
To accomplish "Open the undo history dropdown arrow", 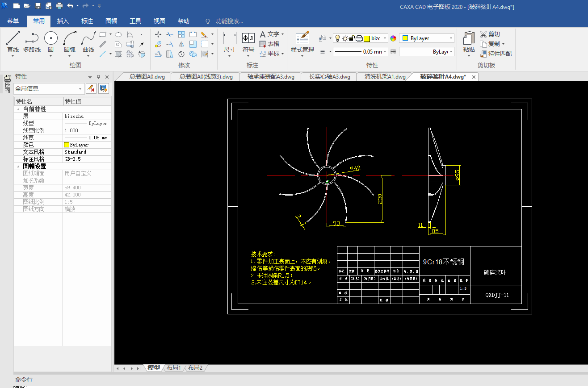I will [x=77, y=6].
